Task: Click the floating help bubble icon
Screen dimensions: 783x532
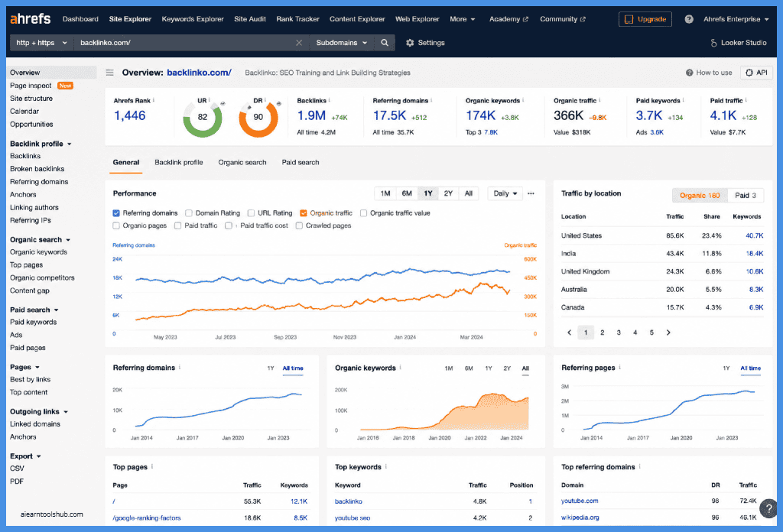Action: click(x=769, y=508)
